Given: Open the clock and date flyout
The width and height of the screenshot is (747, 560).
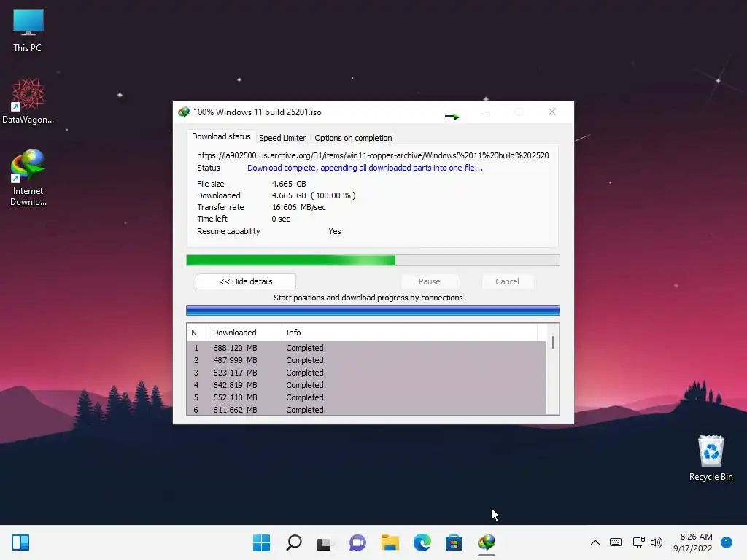Looking at the screenshot, I should tap(693, 542).
